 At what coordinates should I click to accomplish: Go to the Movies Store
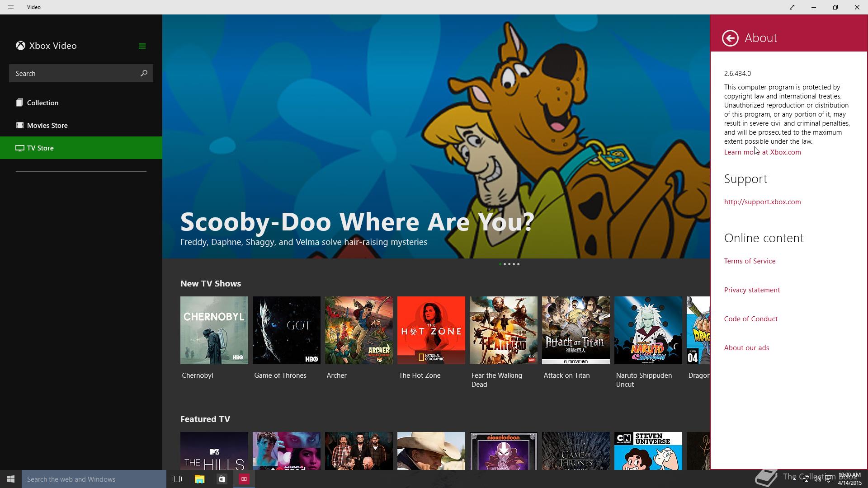pyautogui.click(x=81, y=125)
